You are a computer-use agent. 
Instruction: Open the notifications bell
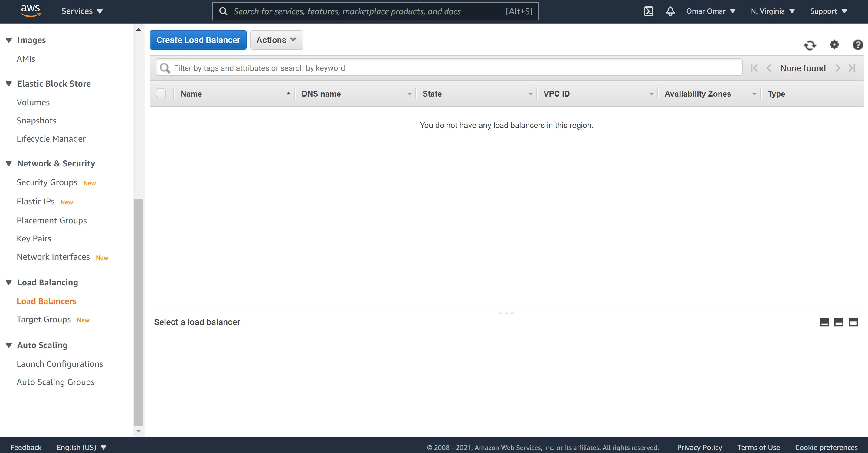(x=670, y=11)
